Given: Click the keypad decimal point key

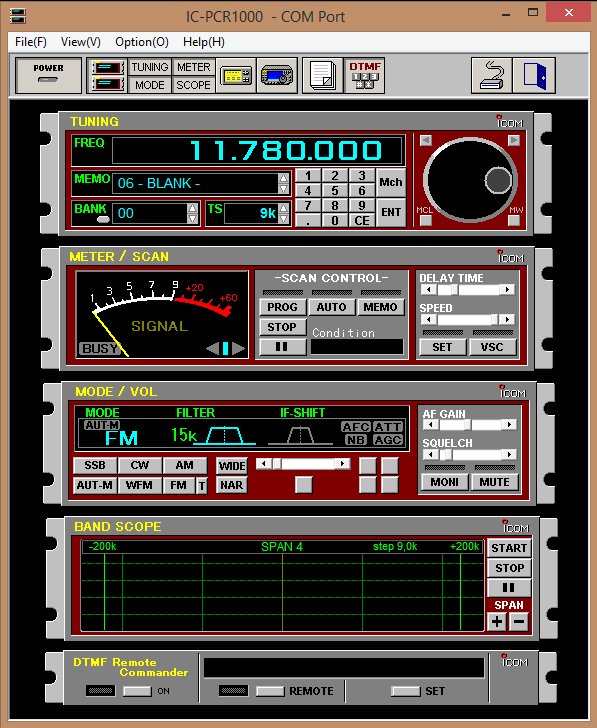Looking at the screenshot, I should (x=308, y=221).
